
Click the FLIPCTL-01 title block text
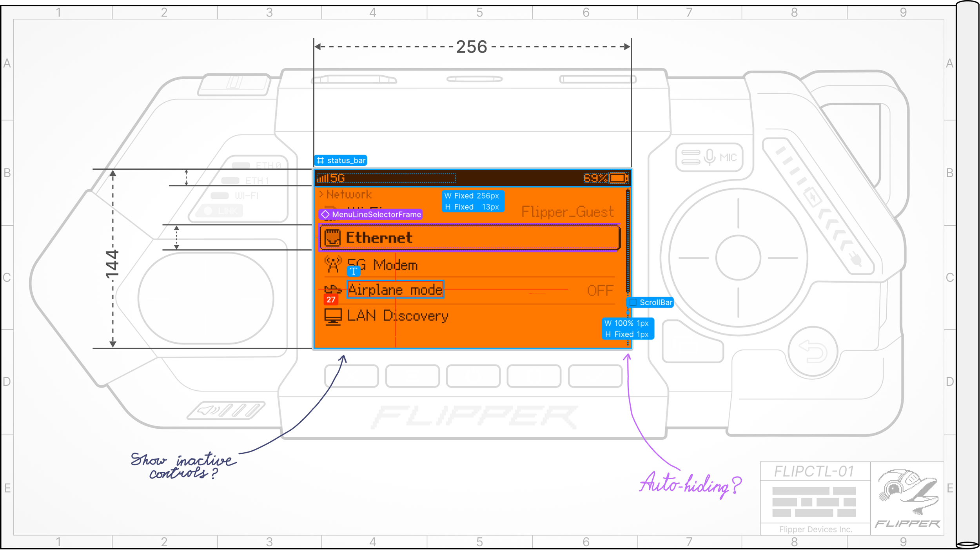point(815,471)
